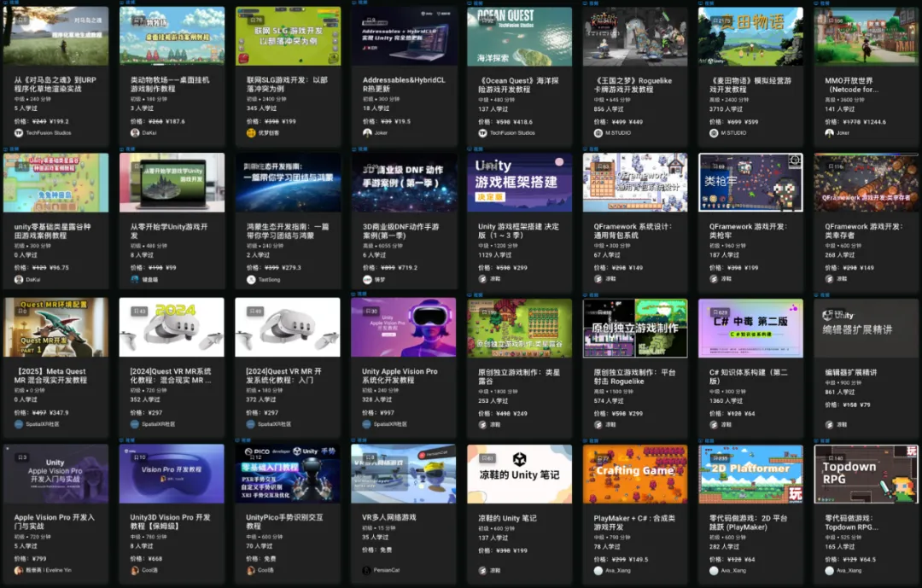
Task: Click the '3710 人学过' learner count
Action: (x=726, y=108)
